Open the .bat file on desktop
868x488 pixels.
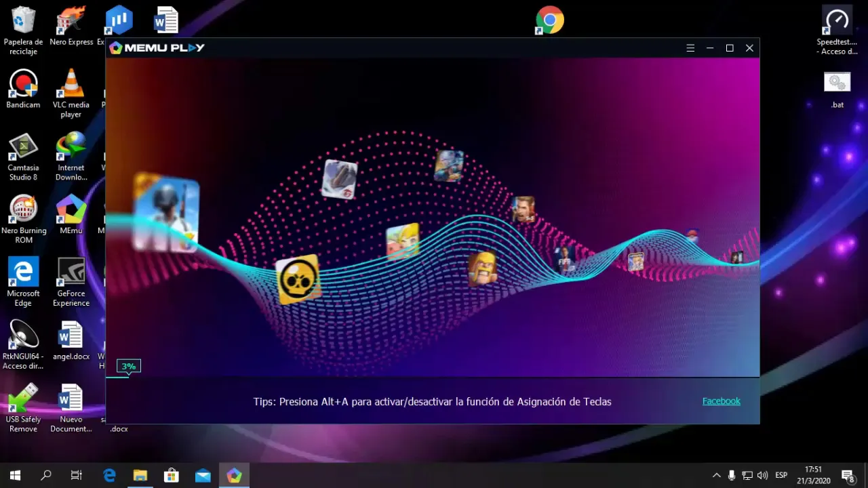pyautogui.click(x=837, y=90)
